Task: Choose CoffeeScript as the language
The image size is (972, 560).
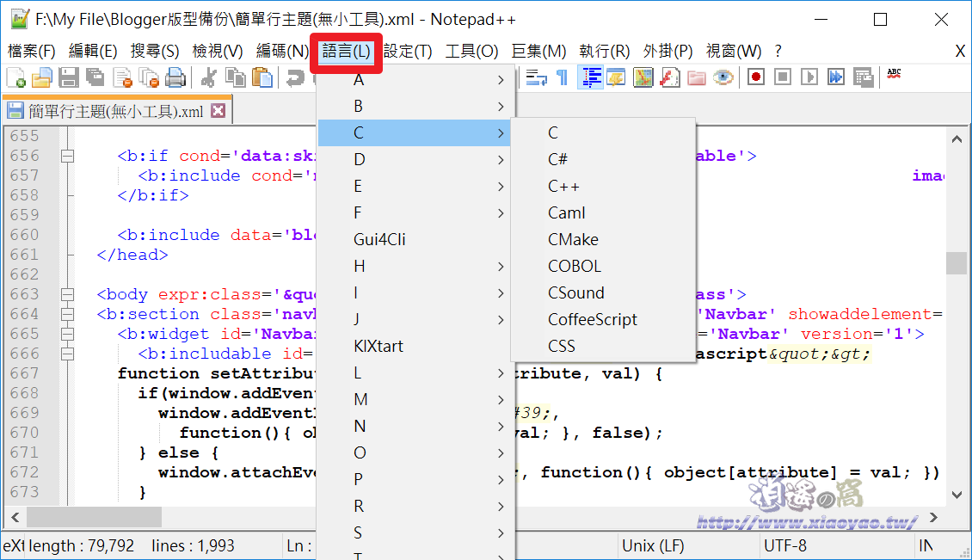Action: pyautogui.click(x=594, y=318)
